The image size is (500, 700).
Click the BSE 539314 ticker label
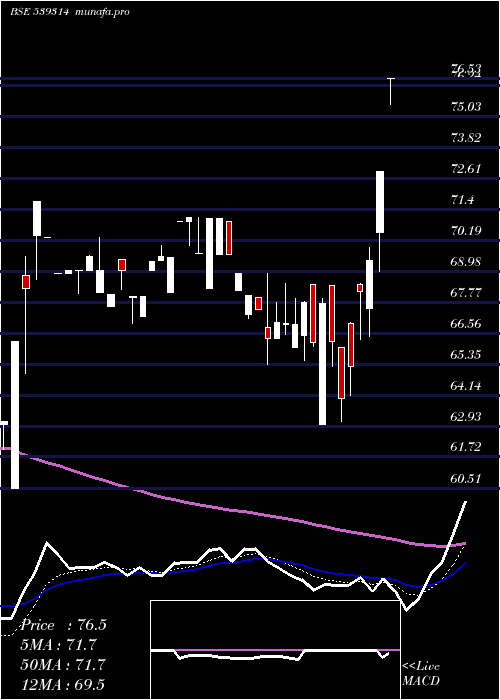[x=39, y=12]
